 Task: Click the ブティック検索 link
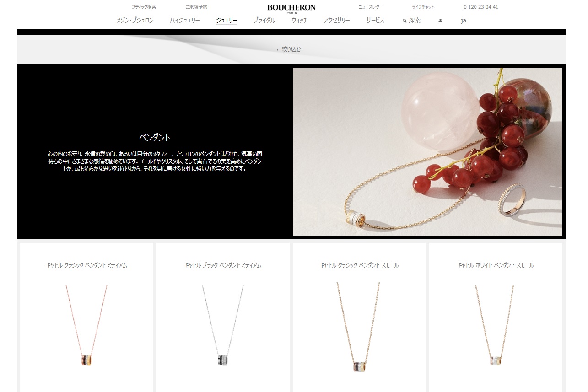pyautogui.click(x=144, y=7)
